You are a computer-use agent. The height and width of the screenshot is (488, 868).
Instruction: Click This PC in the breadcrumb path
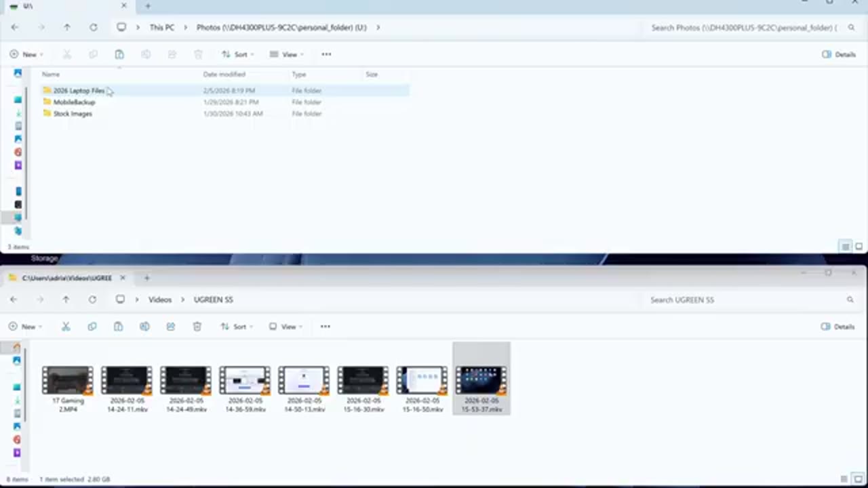(x=161, y=27)
